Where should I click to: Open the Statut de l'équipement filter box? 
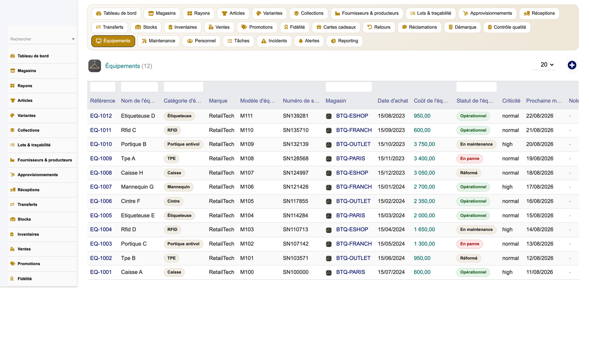(476, 87)
